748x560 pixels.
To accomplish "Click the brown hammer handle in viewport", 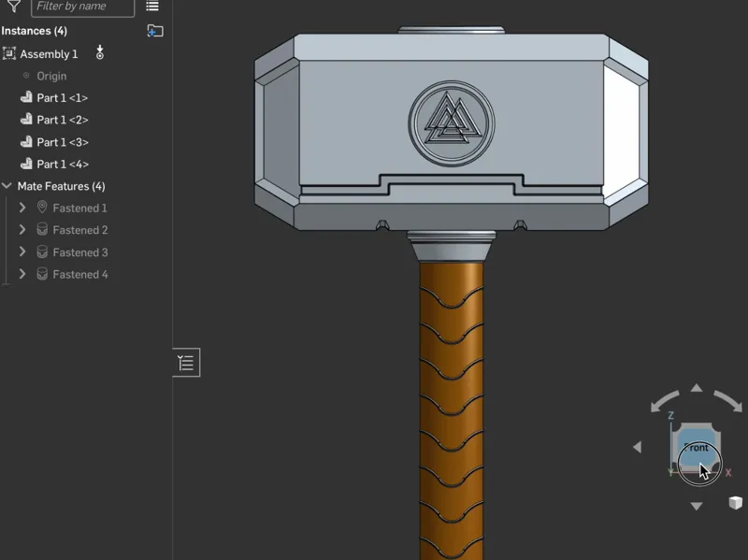I will (x=452, y=410).
